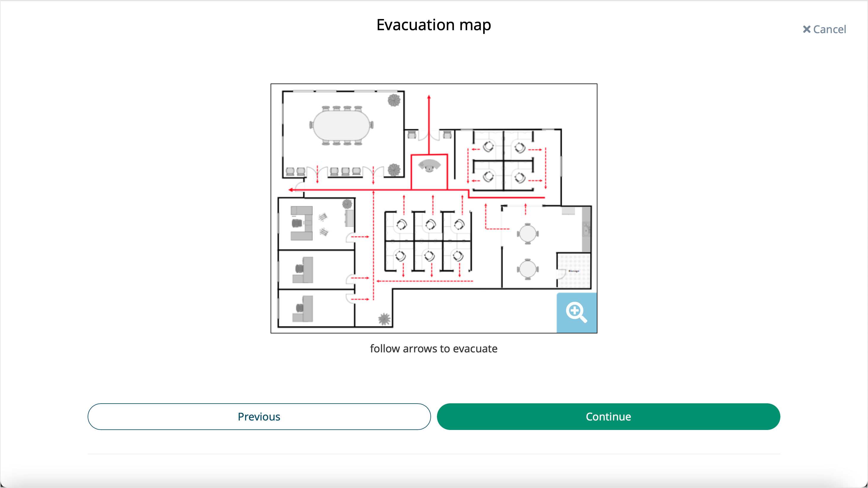Proceed with the Continue button
The height and width of the screenshot is (488, 868).
point(609,417)
